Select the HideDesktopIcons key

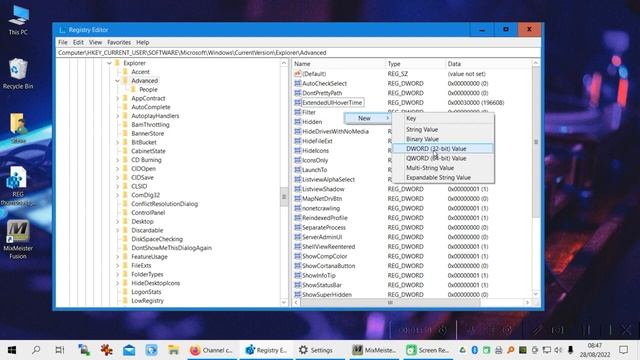(x=156, y=283)
